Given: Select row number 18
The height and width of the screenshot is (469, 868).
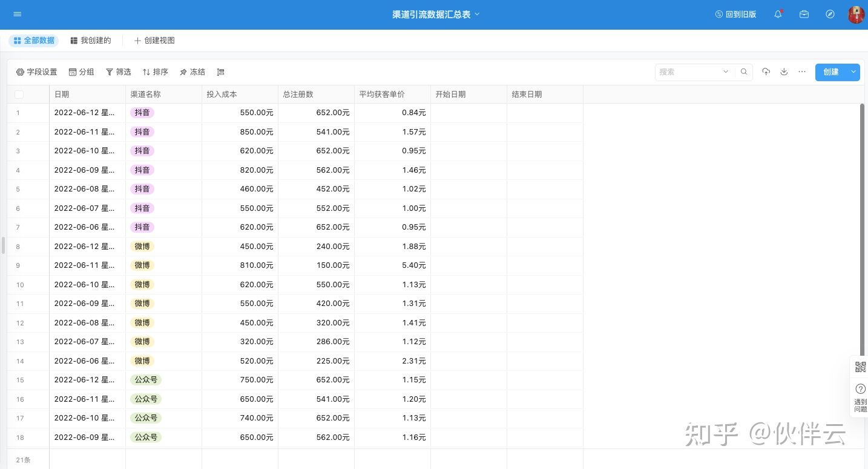Looking at the screenshot, I should pos(20,437).
